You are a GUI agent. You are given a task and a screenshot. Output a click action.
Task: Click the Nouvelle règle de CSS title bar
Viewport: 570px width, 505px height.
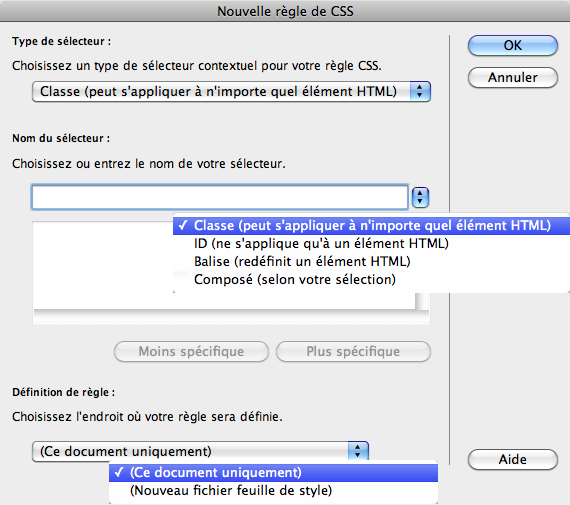285,11
